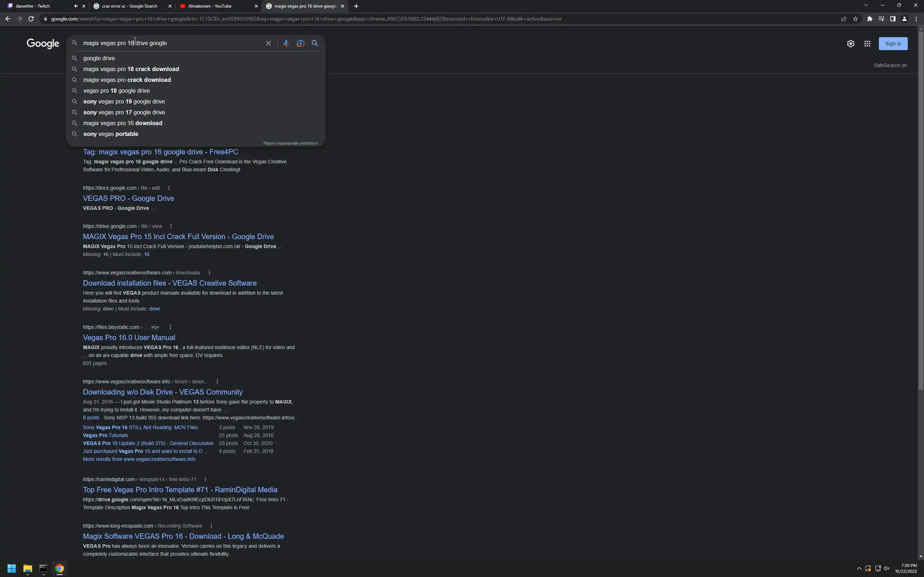This screenshot has height=577, width=924.
Task: Clear the search box with X icon
Action: pos(269,43)
